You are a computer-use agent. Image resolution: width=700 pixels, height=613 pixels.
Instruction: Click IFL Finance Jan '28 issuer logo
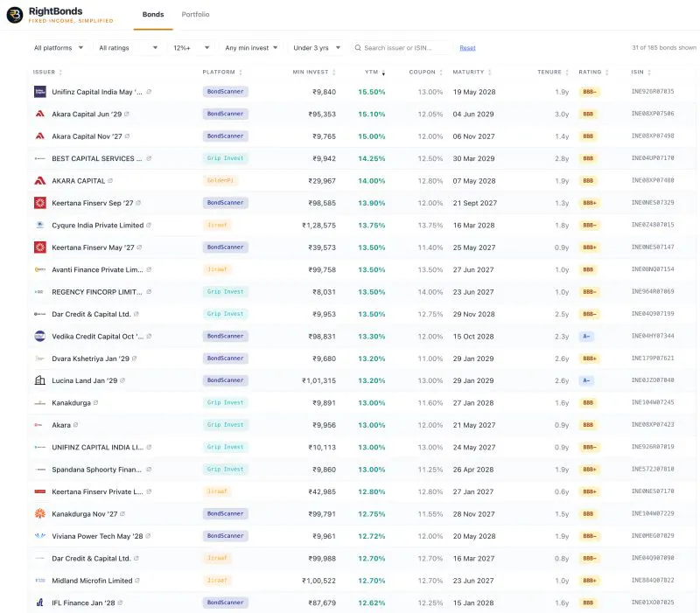(x=40, y=603)
